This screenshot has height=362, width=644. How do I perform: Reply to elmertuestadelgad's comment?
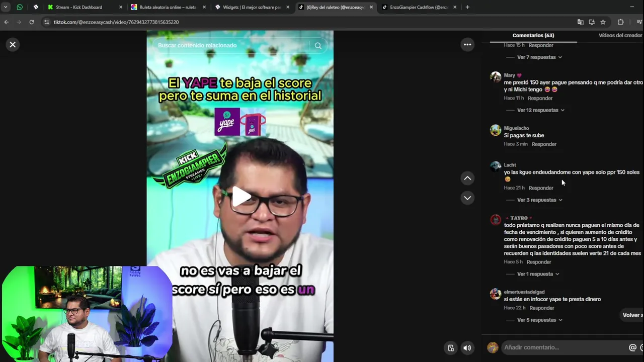coord(542,308)
